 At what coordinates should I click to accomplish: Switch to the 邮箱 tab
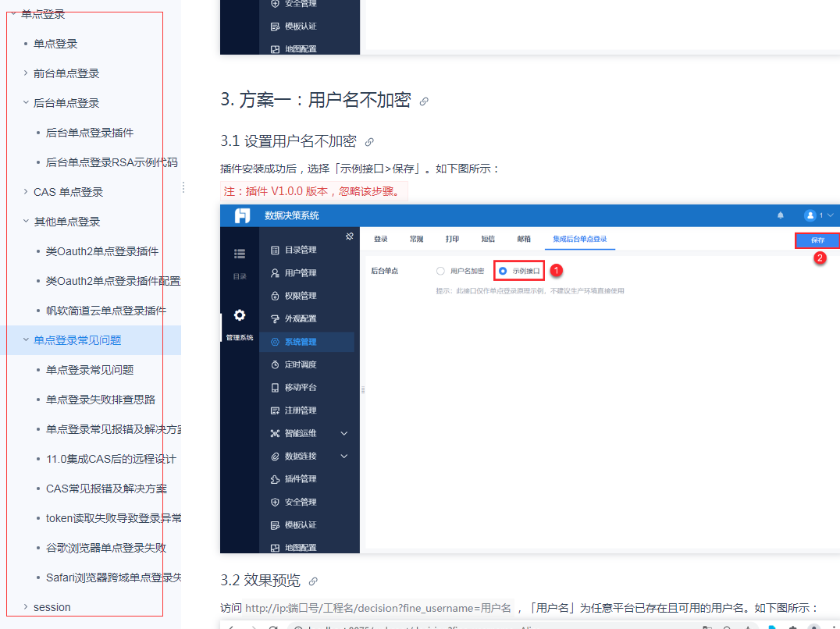[524, 239]
